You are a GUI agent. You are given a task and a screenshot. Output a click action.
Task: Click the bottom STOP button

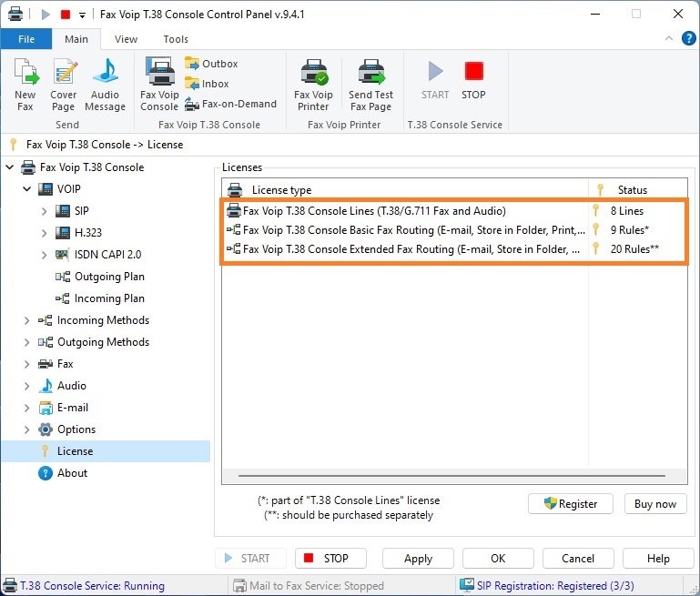point(330,559)
